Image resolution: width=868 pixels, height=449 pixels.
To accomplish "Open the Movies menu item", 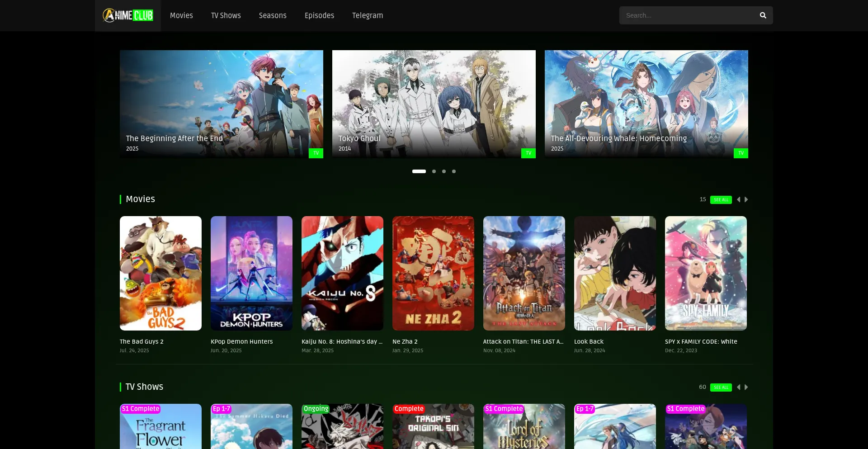I will 181,15.
